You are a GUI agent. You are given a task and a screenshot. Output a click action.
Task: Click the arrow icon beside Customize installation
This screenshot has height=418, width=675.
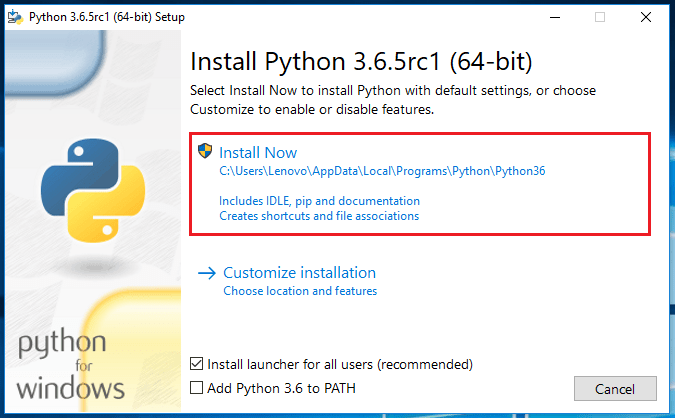click(x=207, y=272)
